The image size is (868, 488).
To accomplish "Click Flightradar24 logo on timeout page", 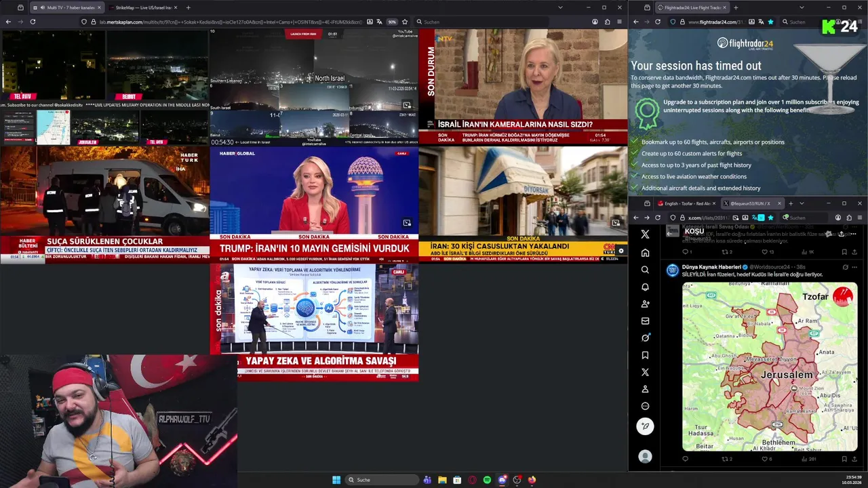I will [745, 44].
